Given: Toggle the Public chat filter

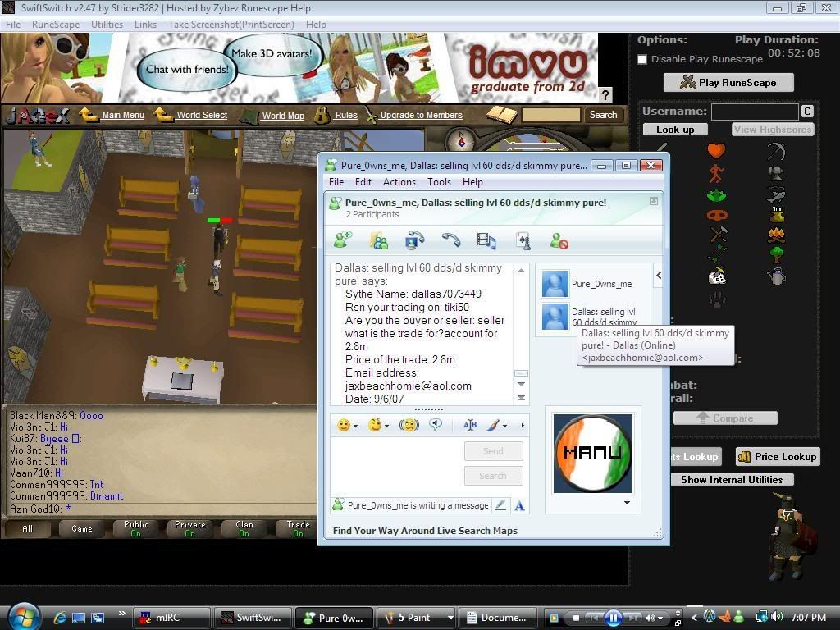Looking at the screenshot, I should pyautogui.click(x=136, y=529).
